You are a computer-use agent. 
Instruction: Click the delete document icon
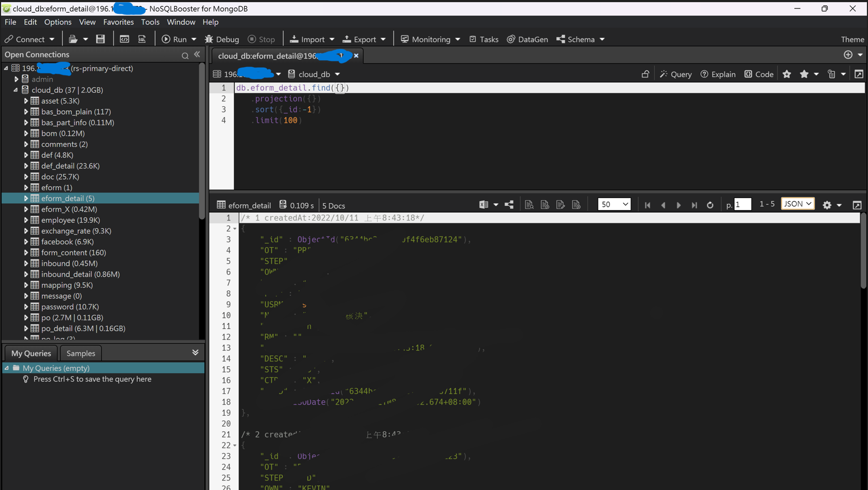(576, 205)
